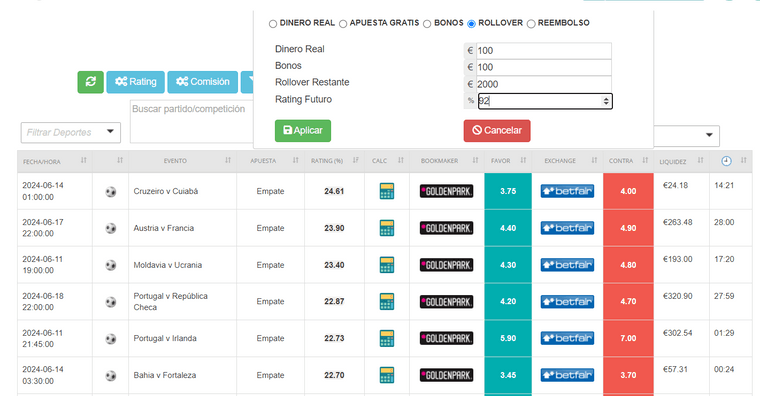Click the Aplicar button
This screenshot has width=760, height=396.
303,130
